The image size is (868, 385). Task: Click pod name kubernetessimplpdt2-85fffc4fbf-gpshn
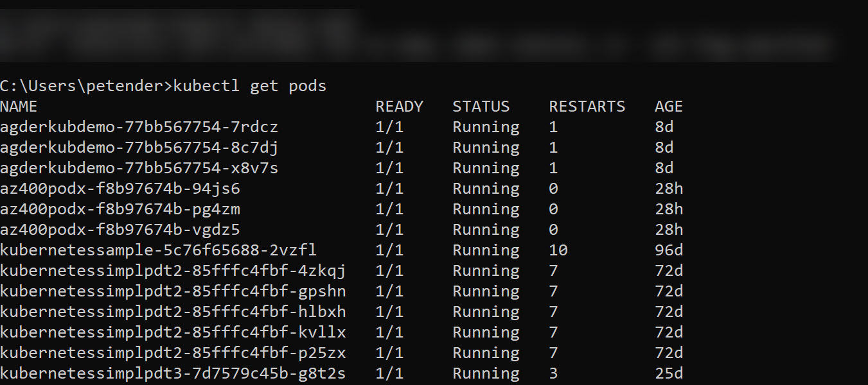pyautogui.click(x=173, y=291)
